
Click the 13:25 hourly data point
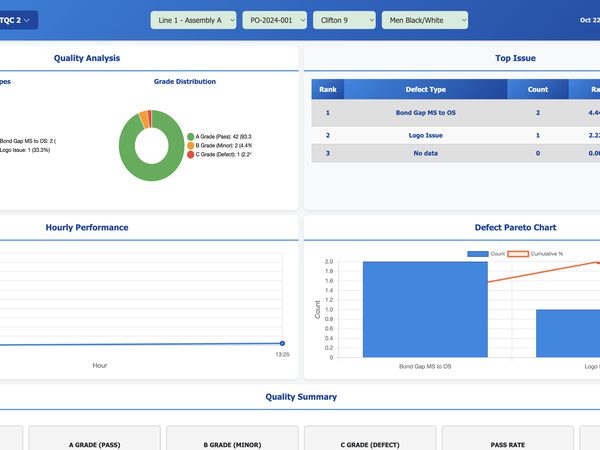tap(282, 343)
